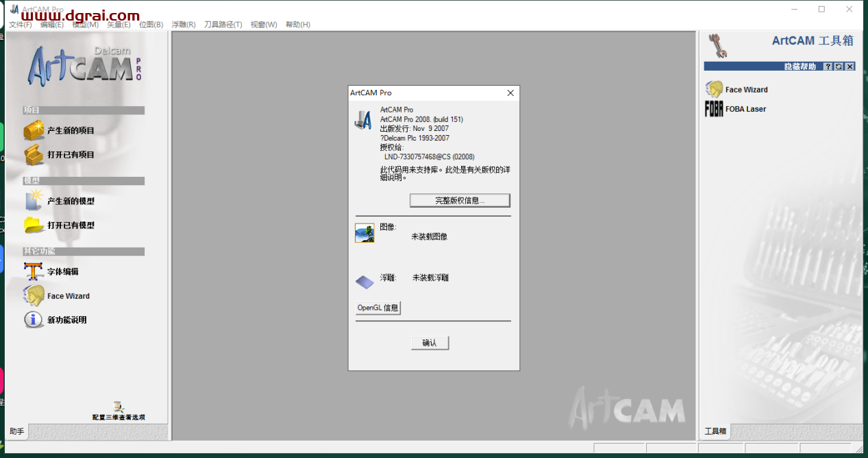This screenshot has height=458, width=868.
Task: Start Face Wizard from the left assistant panel
Action: (x=34, y=296)
